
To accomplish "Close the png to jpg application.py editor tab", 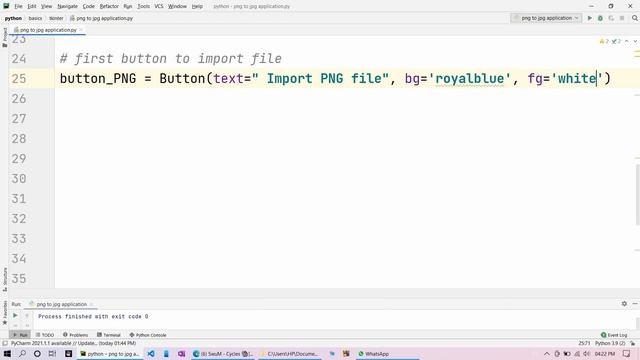I will pos(81,30).
